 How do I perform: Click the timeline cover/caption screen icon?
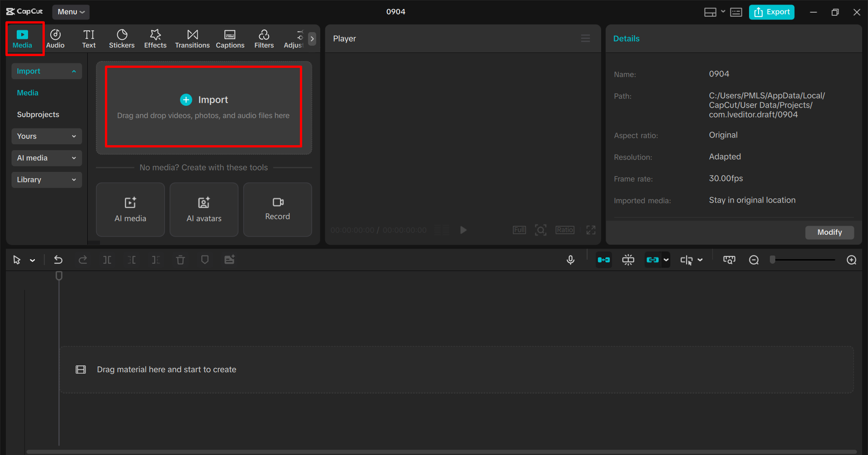(729, 260)
